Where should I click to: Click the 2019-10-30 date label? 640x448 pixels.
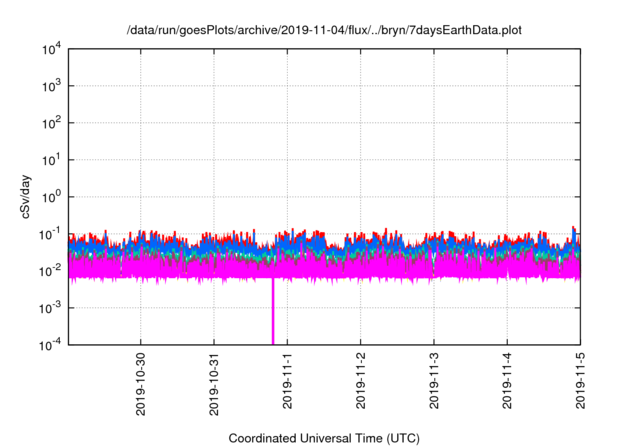tap(140, 384)
